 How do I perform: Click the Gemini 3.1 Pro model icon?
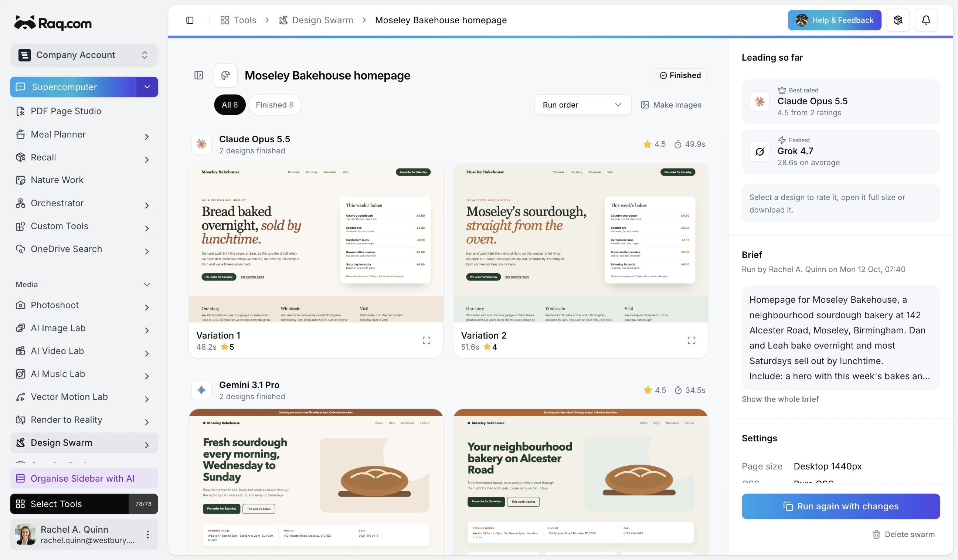tap(201, 390)
